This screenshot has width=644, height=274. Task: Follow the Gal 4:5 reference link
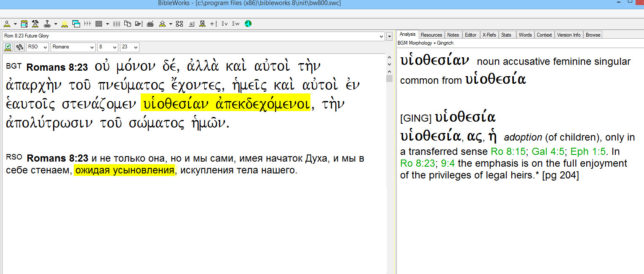point(548,151)
